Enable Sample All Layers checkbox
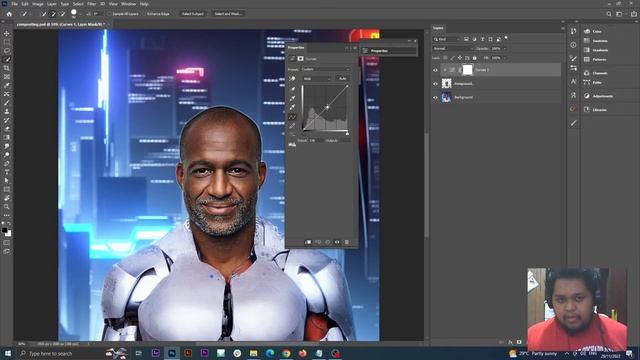Screen dimensions: 640x360 (x=110, y=14)
